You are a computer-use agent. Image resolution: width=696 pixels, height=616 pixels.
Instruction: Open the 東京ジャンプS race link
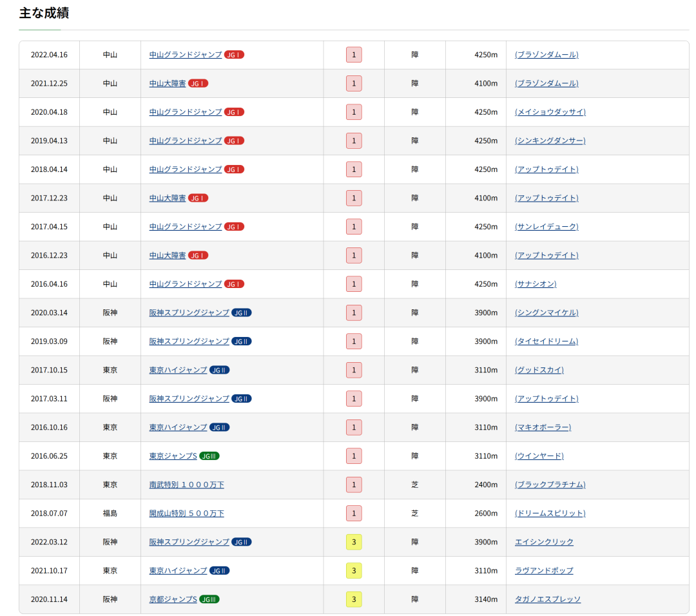coord(173,456)
